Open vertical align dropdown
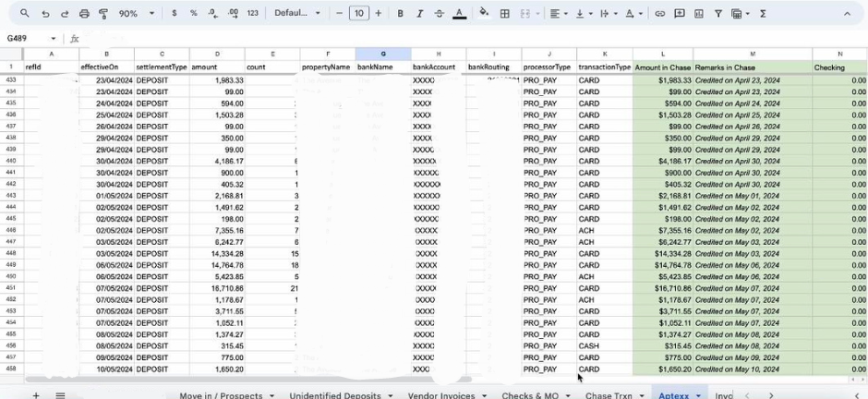Image resolution: width=868 pixels, height=399 pixels. click(x=584, y=13)
